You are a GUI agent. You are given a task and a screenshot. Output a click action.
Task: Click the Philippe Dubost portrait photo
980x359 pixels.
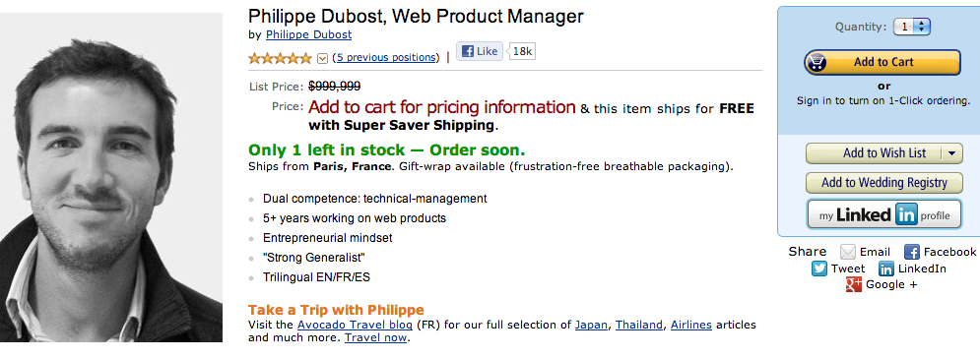coord(111,177)
